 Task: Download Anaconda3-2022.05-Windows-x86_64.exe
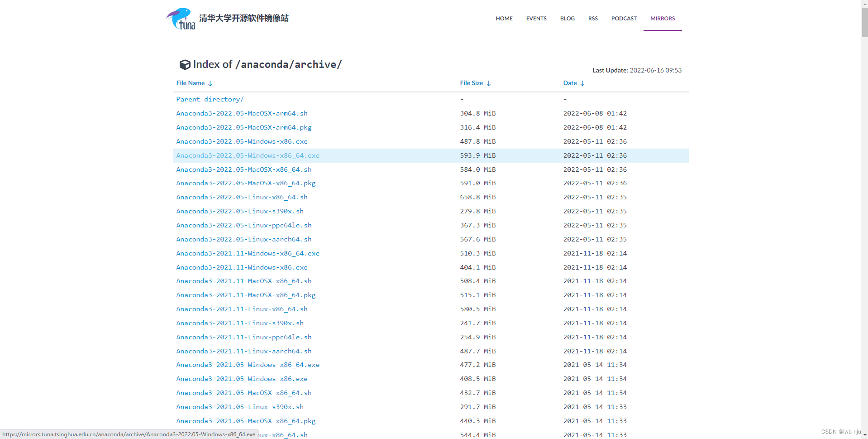[248, 155]
